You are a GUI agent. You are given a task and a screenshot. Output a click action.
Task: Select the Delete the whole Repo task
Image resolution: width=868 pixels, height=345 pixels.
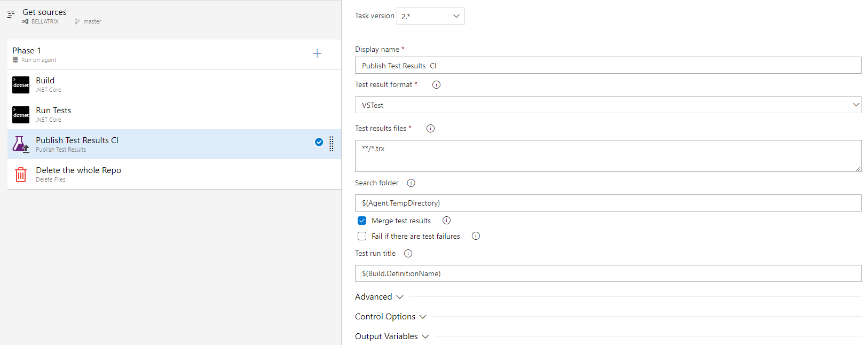[174, 174]
